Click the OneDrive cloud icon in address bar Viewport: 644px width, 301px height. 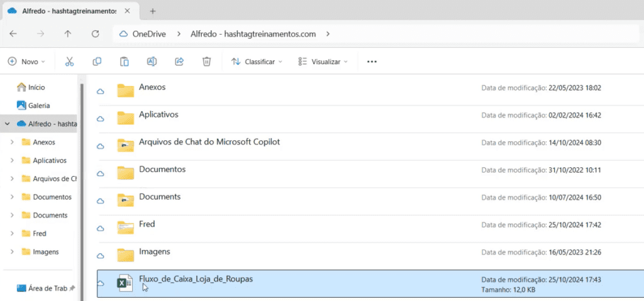coord(123,34)
